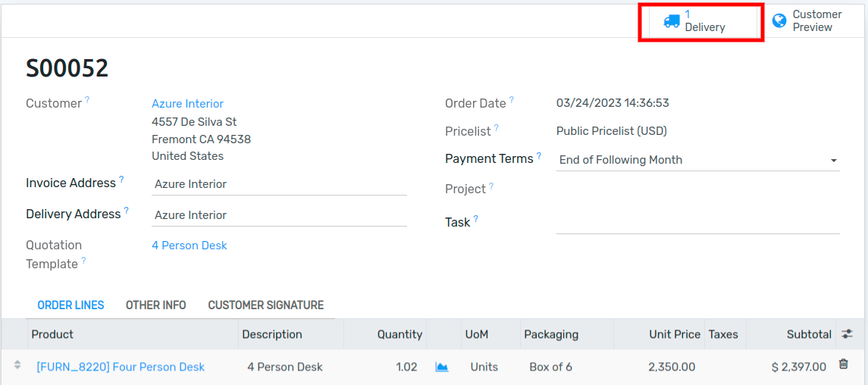The image size is (868, 385).
Task: Show the Payment Terms help tooltip
Action: [539, 155]
